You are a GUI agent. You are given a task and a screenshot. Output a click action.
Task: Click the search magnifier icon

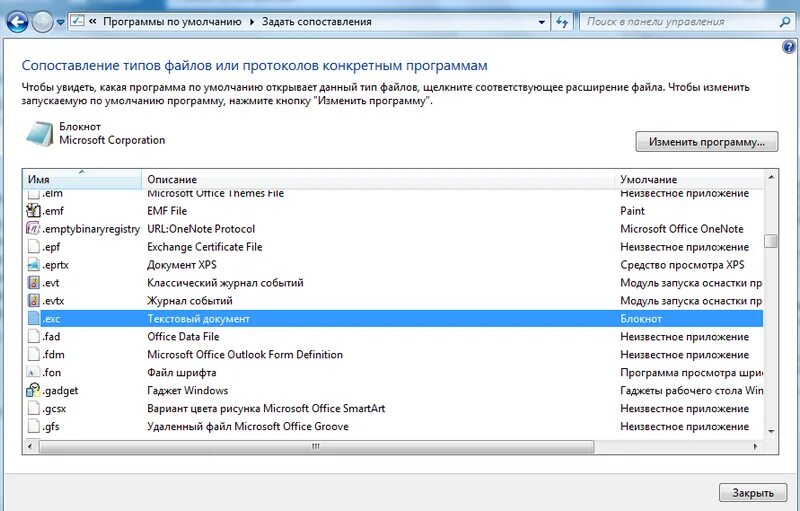pyautogui.click(x=785, y=22)
